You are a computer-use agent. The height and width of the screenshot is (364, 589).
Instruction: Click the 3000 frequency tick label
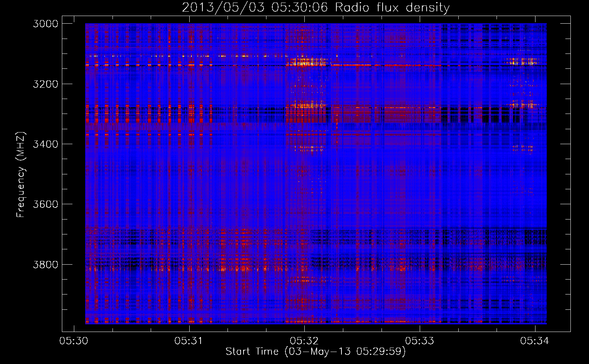tap(46, 24)
